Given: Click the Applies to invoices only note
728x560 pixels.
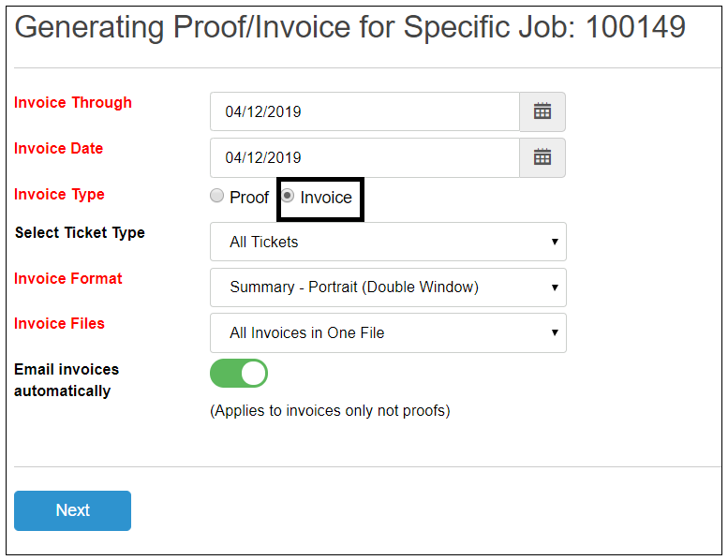Looking at the screenshot, I should (330, 411).
